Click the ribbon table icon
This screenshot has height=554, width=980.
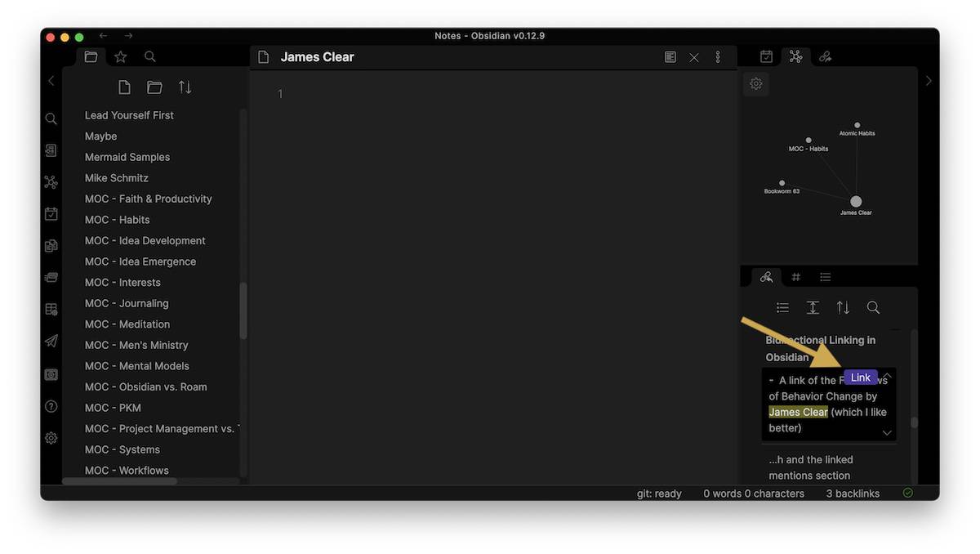(x=51, y=310)
